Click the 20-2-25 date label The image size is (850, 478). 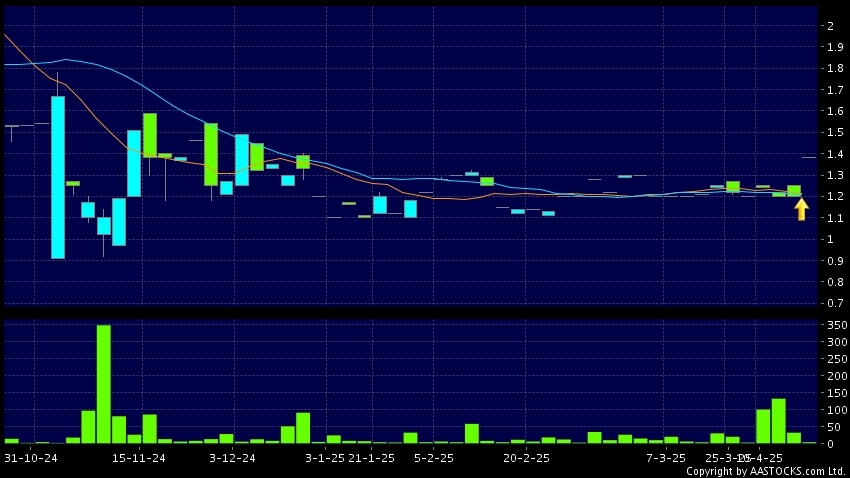pyautogui.click(x=526, y=458)
